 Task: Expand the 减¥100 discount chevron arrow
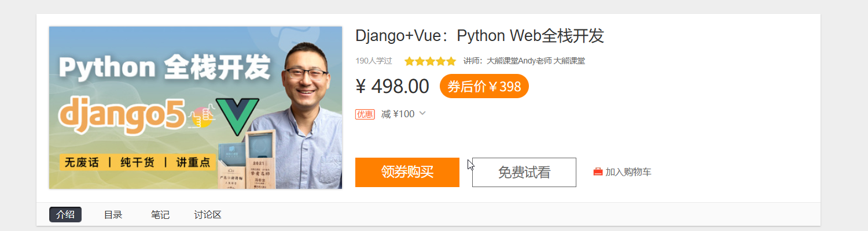click(422, 114)
